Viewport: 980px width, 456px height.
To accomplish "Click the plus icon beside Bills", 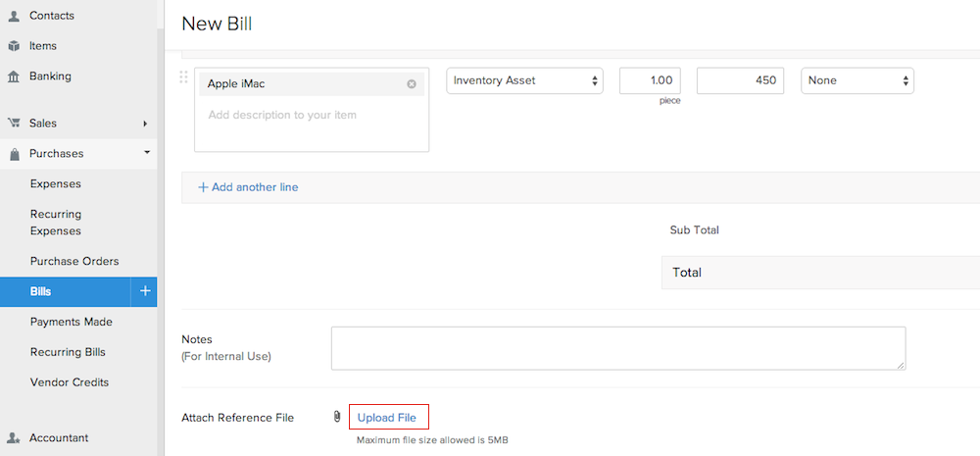I will (x=144, y=291).
